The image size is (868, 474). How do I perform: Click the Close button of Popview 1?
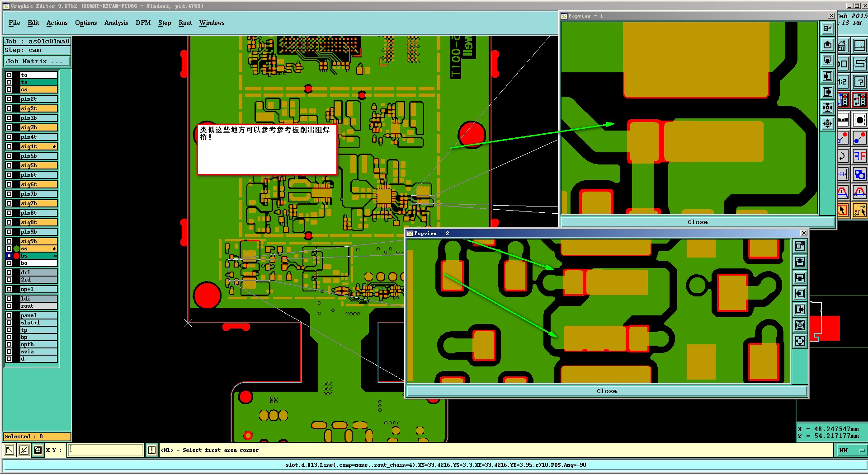[x=697, y=222]
